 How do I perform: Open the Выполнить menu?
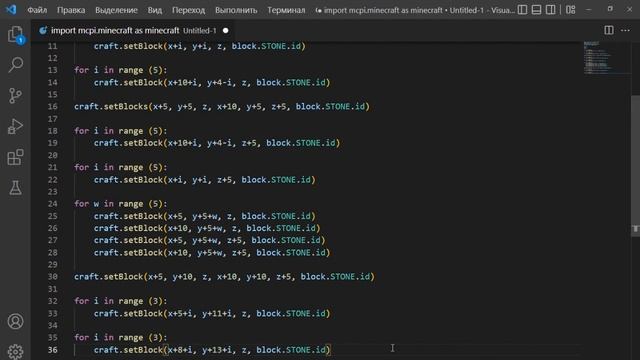236,10
